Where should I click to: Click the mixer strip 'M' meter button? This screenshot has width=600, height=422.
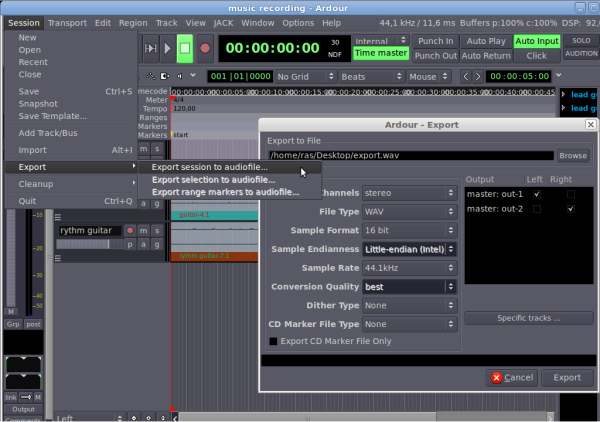[11, 311]
